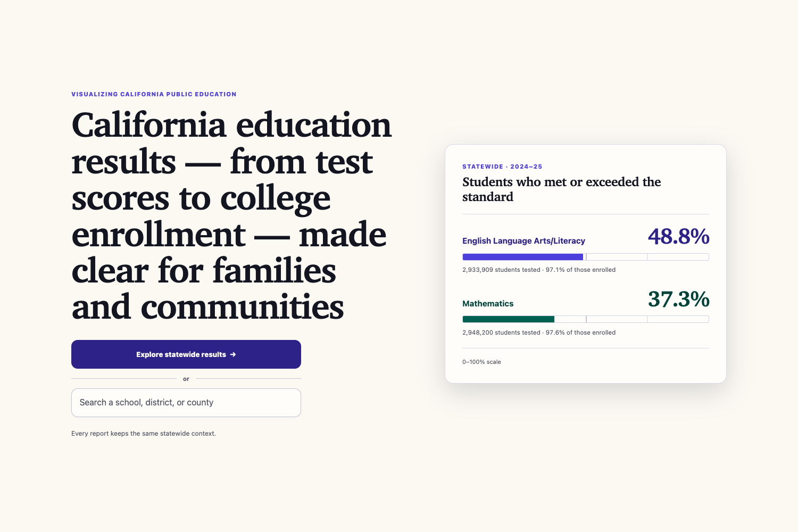Click the statewide context footnote text
The width and height of the screenshot is (798, 532).
pyautogui.click(x=144, y=434)
